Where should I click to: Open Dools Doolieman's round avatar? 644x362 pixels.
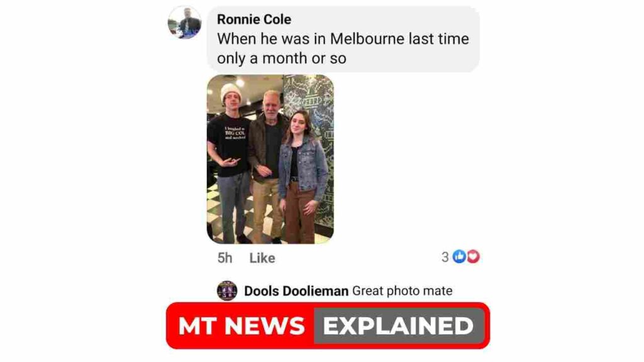pos(226,290)
